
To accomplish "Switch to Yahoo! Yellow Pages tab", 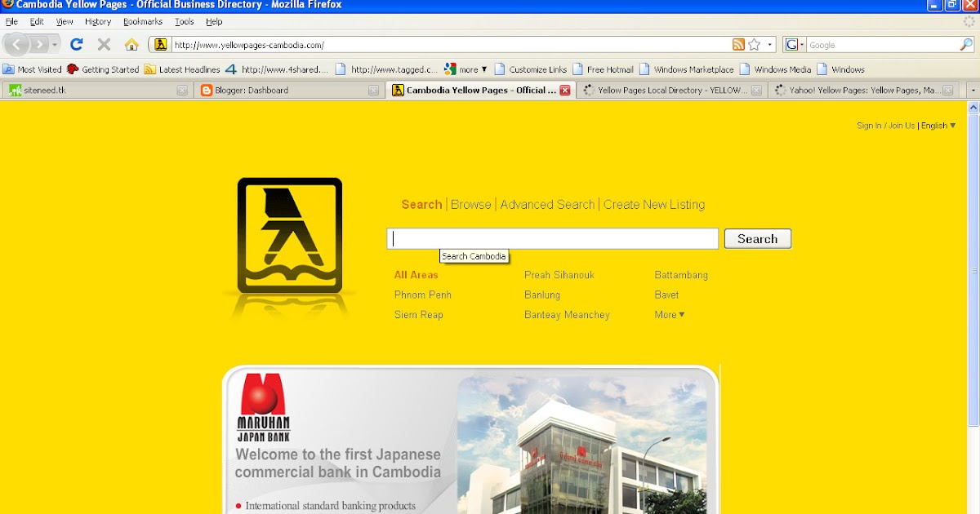I will 864,90.
